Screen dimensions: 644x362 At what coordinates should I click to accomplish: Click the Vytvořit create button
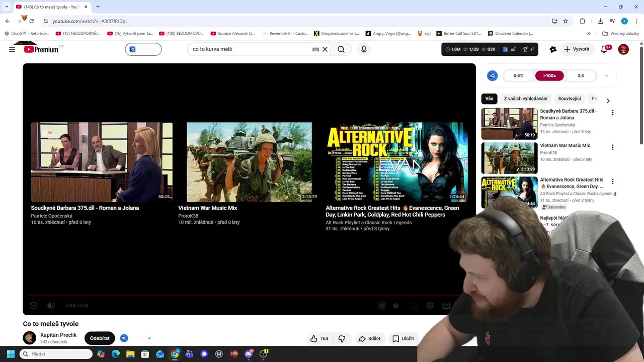(577, 49)
